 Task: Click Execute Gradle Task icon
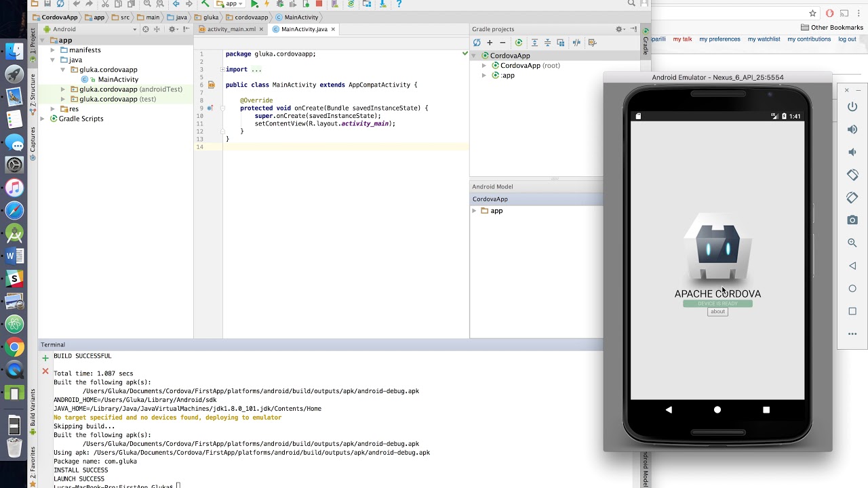519,42
